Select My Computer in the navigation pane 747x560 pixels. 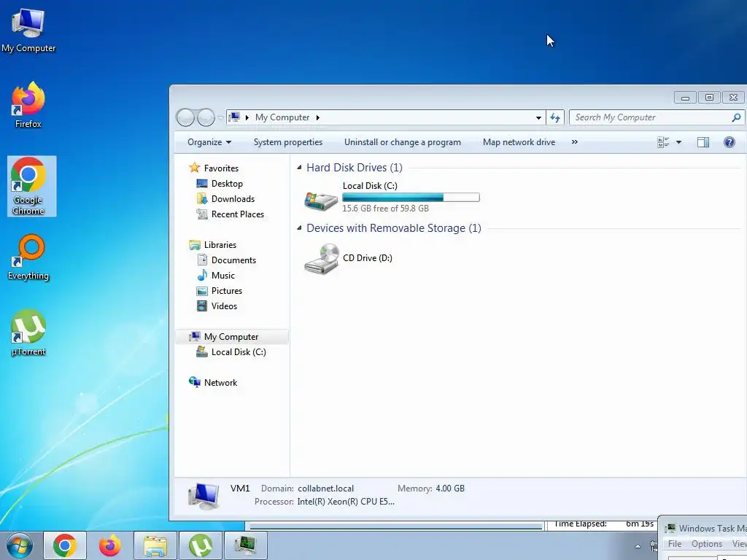coord(231,337)
